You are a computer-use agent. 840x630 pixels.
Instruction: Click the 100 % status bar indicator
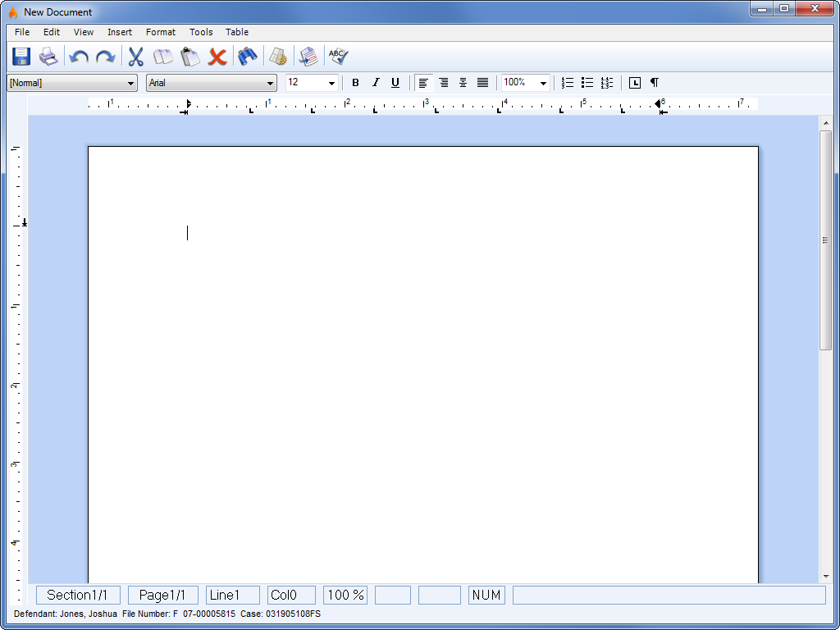click(345, 596)
